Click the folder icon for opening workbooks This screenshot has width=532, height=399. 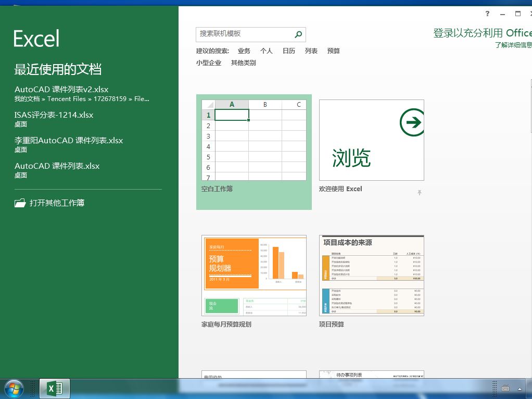pos(20,203)
